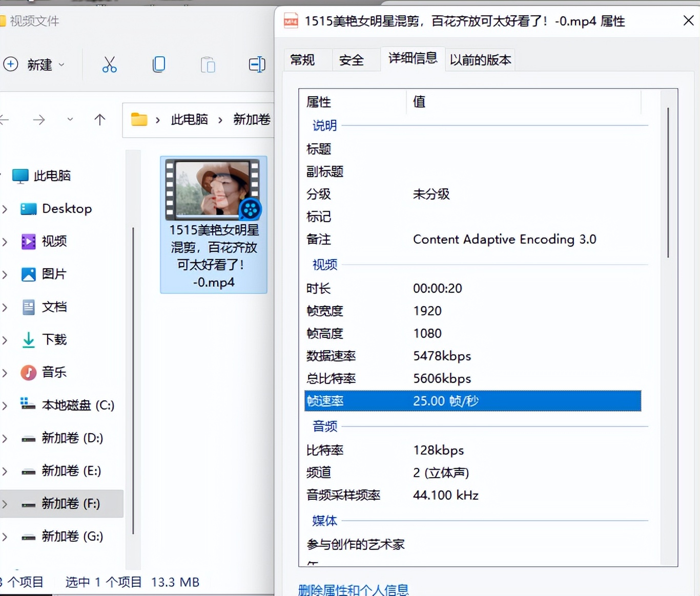Image resolution: width=700 pixels, height=596 pixels.
Task: Click the Paste icon in the toolbar
Action: [208, 64]
